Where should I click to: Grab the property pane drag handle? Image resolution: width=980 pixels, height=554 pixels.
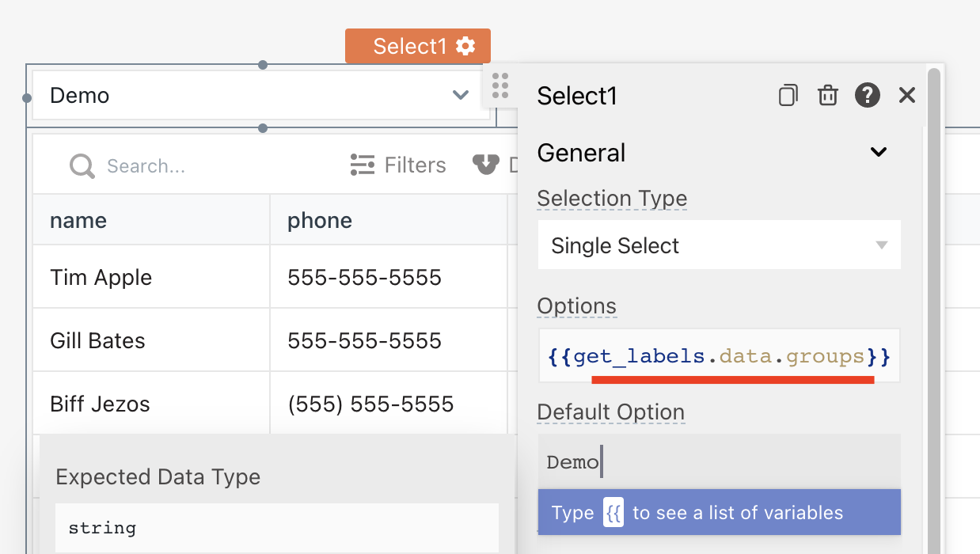pos(500,85)
